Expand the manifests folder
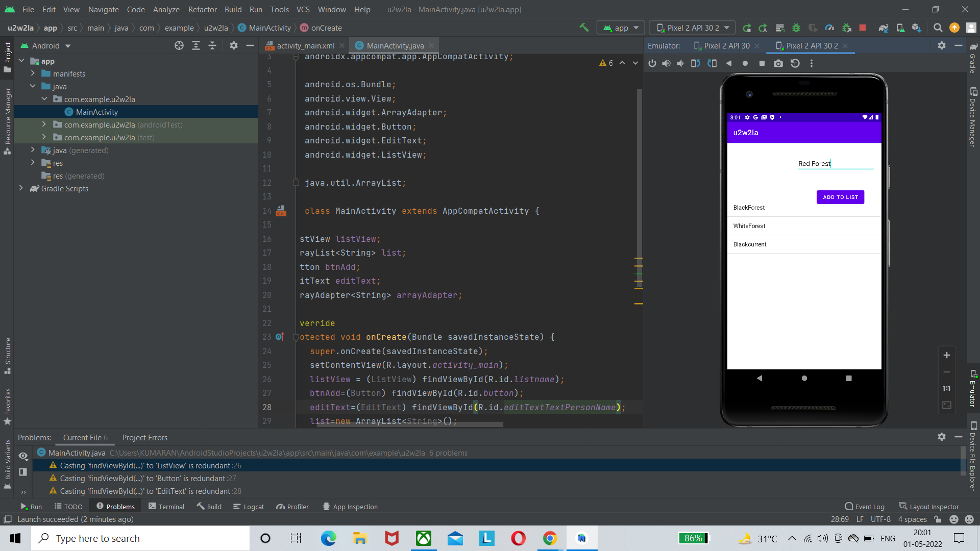This screenshot has height=551, width=980. [x=33, y=73]
